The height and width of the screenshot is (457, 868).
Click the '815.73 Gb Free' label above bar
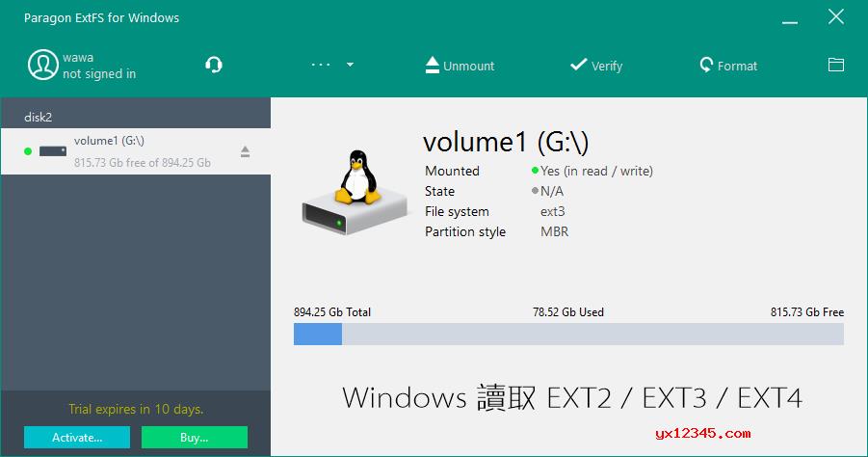[x=807, y=311]
